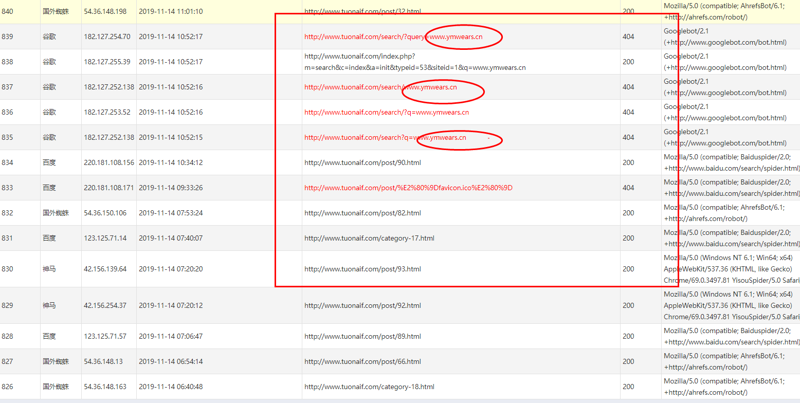The image size is (800, 403).
Task: Select IP address 54.36.148.13
Action: (x=103, y=362)
